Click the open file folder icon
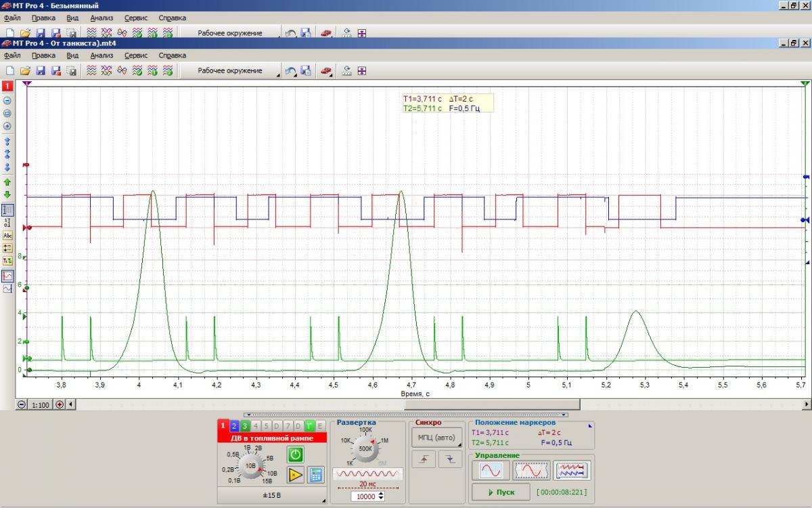812x508 pixels. tap(25, 70)
